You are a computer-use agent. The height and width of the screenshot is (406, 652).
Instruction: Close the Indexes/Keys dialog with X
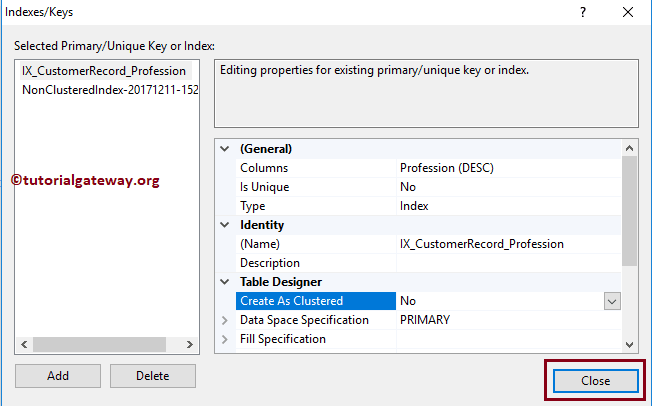(x=627, y=12)
